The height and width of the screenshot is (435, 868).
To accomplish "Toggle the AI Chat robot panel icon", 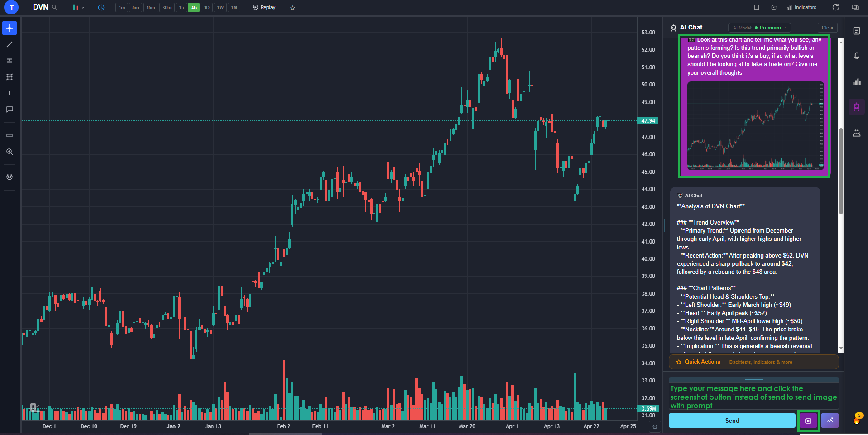I will click(x=857, y=107).
